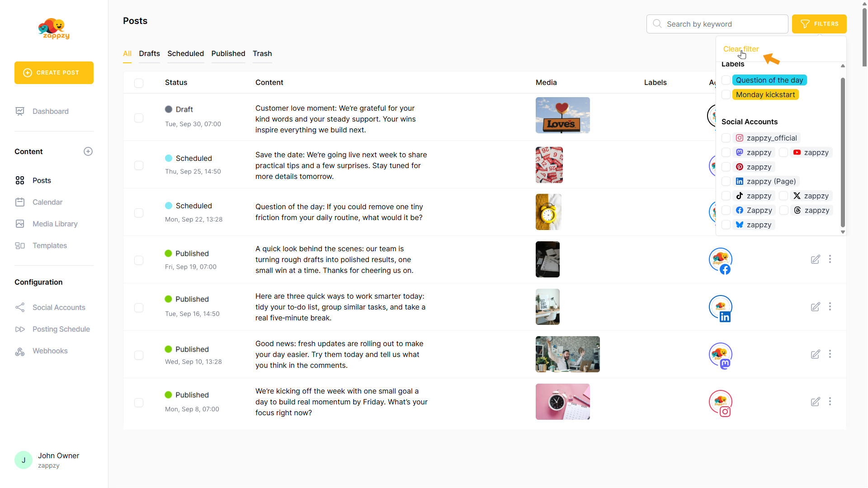Open the three-dot menu on the Sep 8 post
This screenshot has width=868, height=488.
pos(830,401)
